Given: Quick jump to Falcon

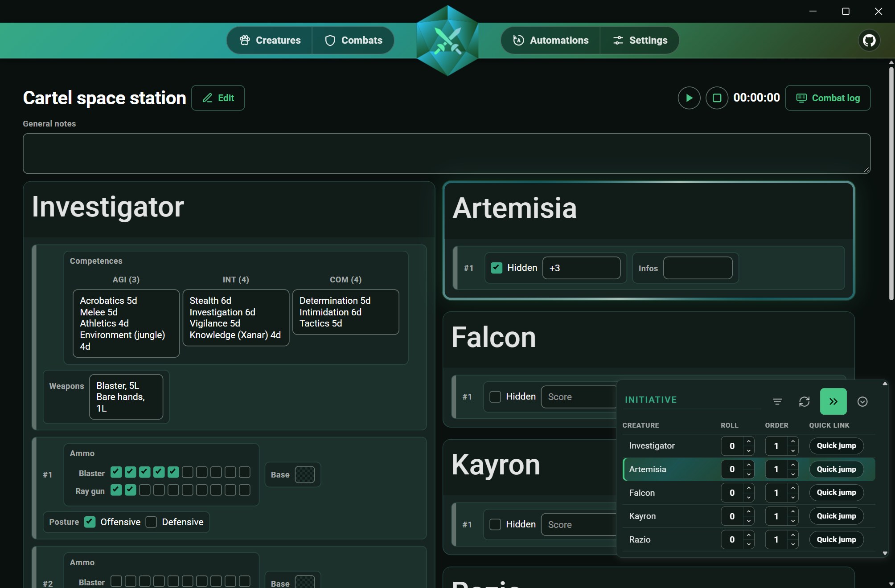Looking at the screenshot, I should coord(836,493).
